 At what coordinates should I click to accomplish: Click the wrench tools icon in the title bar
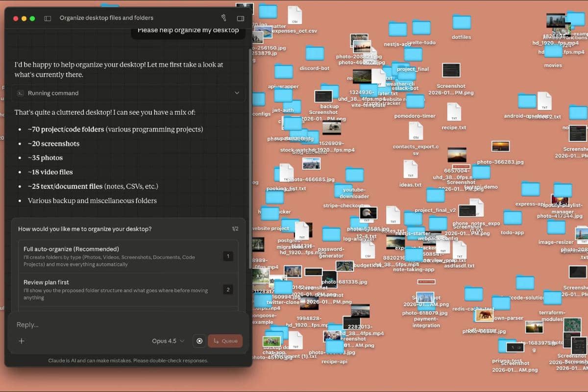[x=223, y=18]
